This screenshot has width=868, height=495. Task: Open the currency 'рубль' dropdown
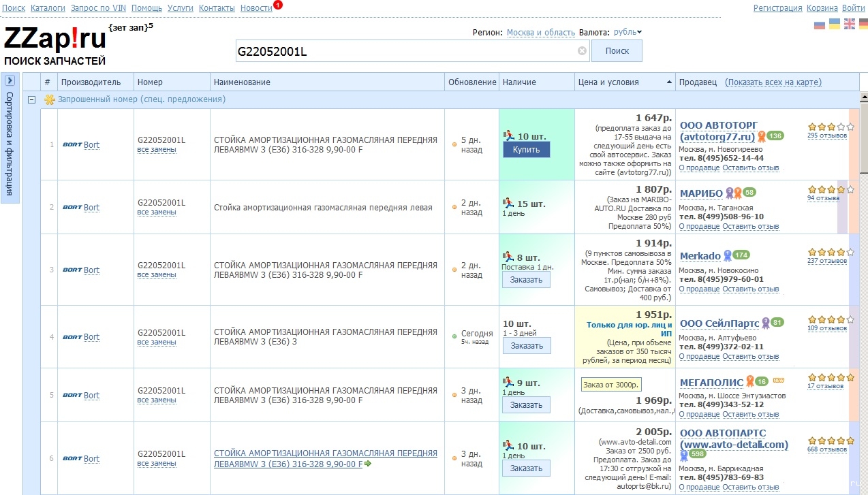[x=627, y=32]
